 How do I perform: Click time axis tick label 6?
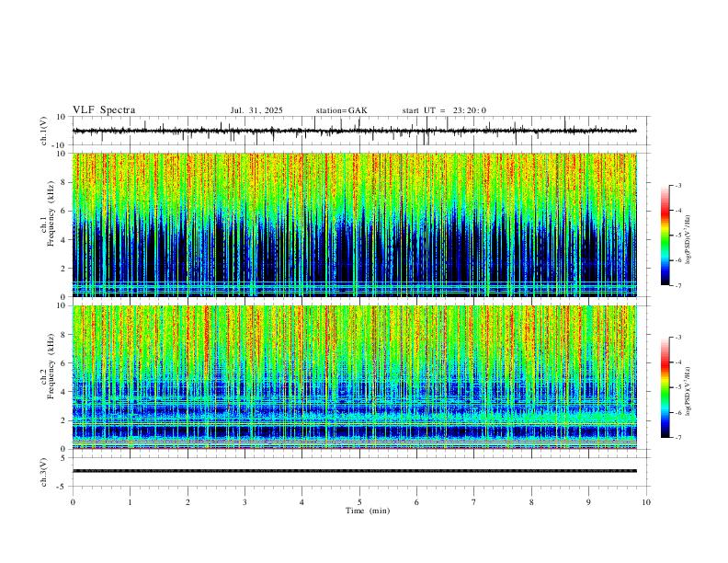[416, 502]
